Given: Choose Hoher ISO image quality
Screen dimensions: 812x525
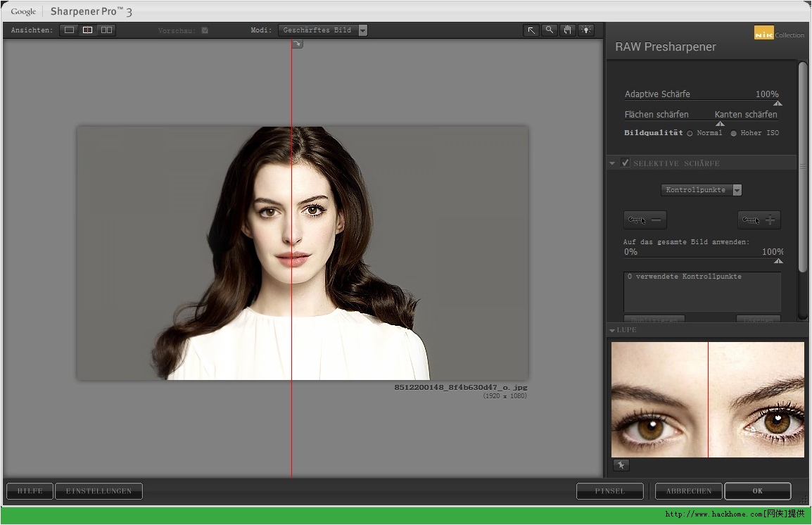Looking at the screenshot, I should (733, 133).
